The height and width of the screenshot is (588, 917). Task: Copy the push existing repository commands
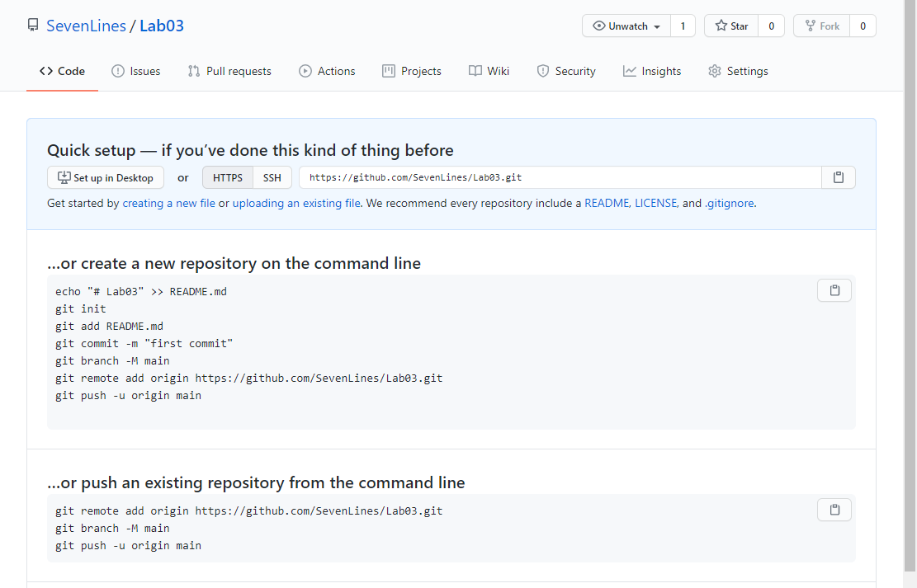[x=834, y=510]
